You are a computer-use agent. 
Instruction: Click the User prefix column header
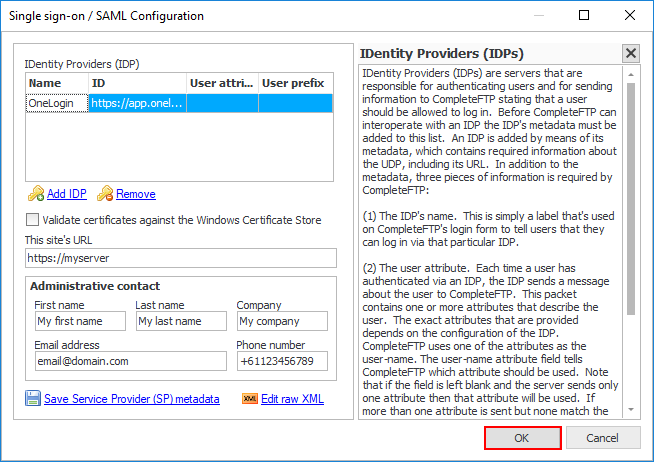point(296,84)
